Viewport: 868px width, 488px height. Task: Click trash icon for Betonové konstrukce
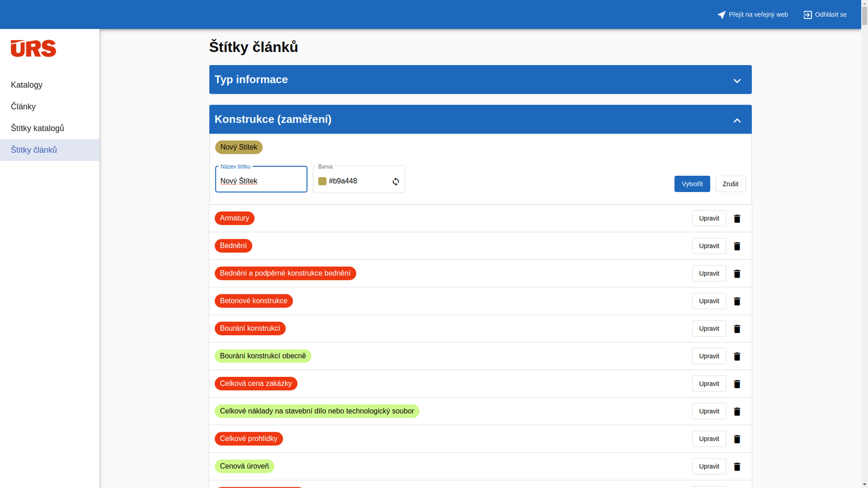(x=737, y=301)
